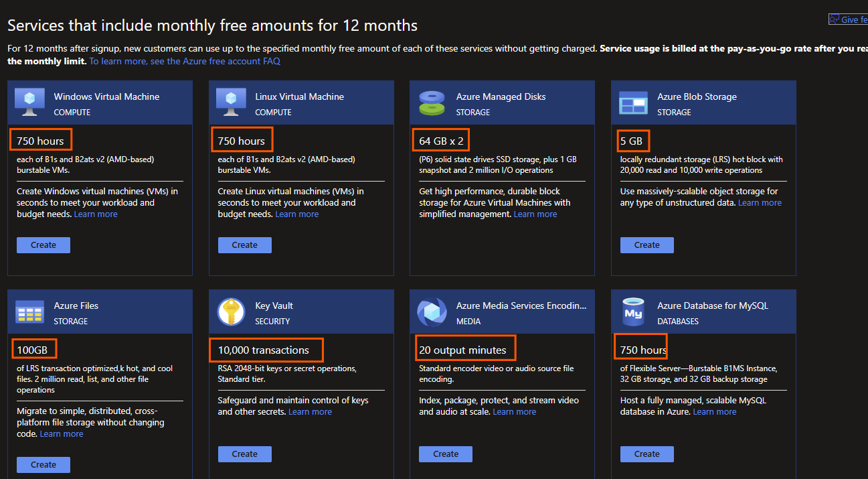Create a Windows Virtual Machine
Image resolution: width=868 pixels, height=479 pixels.
click(x=44, y=245)
